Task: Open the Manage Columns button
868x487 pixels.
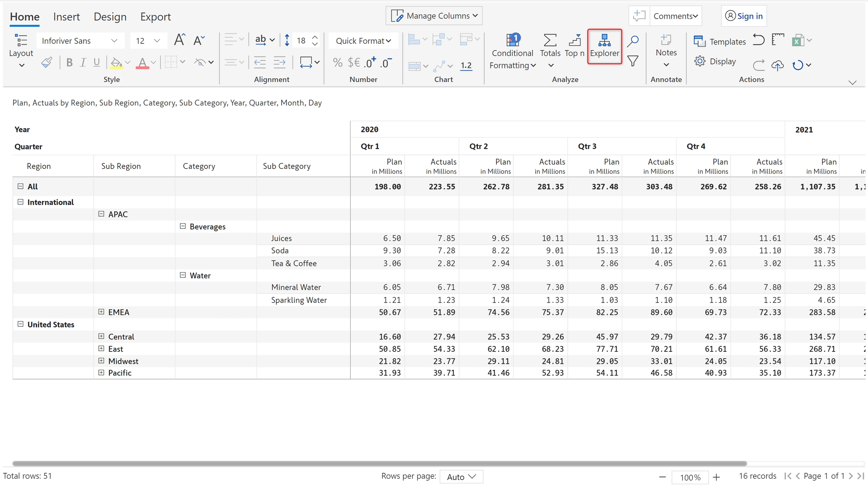Action: pos(434,16)
